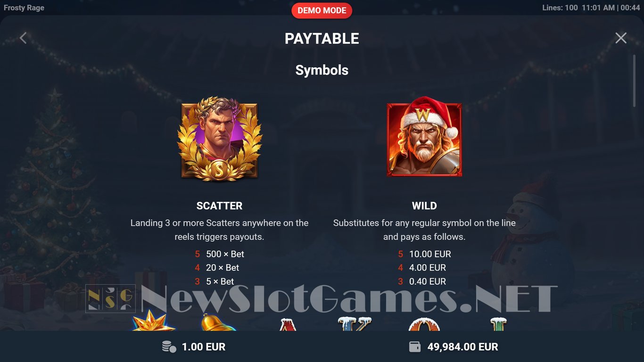
Task: Click the Lines: 100 indicator
Action: pyautogui.click(x=560, y=8)
